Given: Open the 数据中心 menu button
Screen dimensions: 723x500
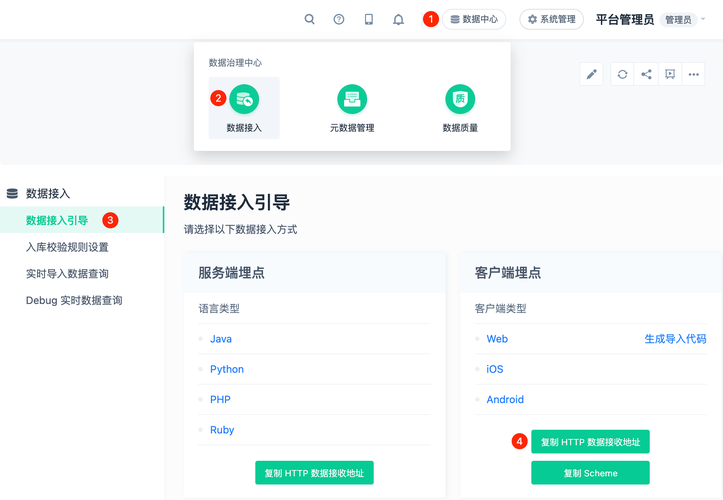Looking at the screenshot, I should click(x=474, y=19).
